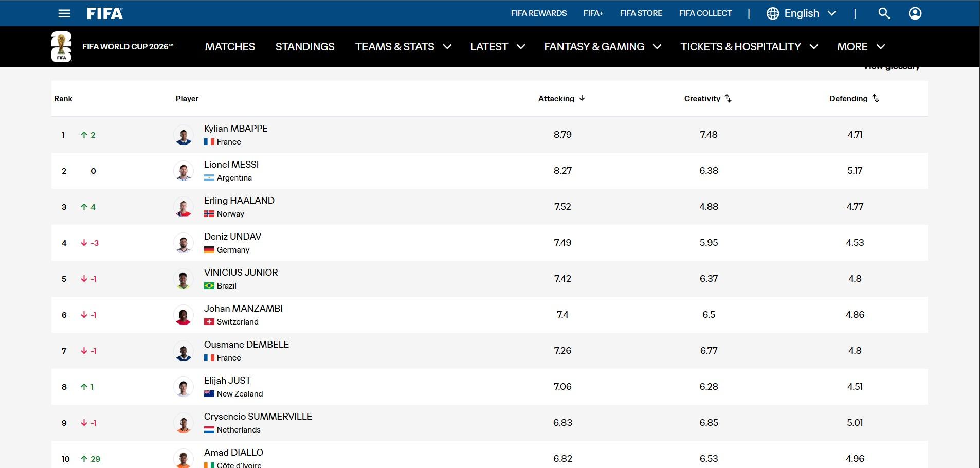Go to the Standings page
This screenshot has width=980, height=468.
coord(305,47)
